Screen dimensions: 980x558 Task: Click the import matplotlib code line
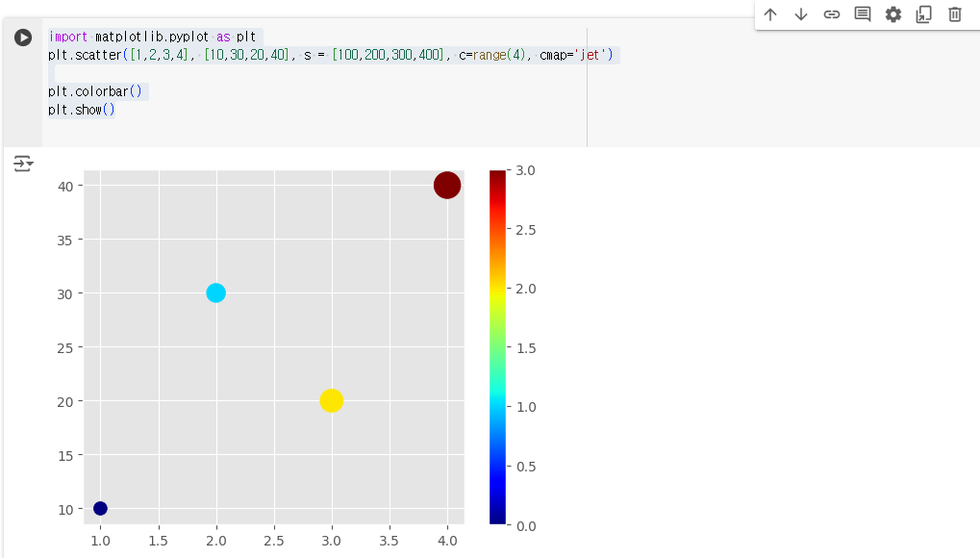(x=152, y=37)
